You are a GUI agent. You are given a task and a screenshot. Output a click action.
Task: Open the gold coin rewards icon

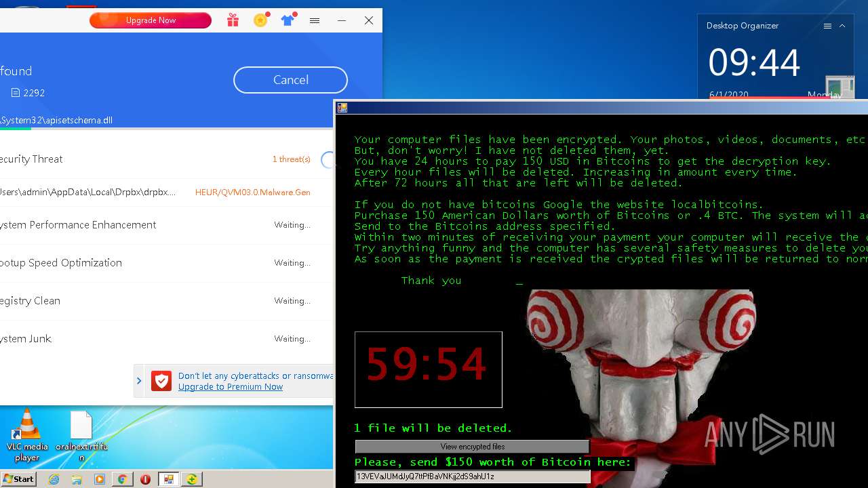(x=261, y=20)
